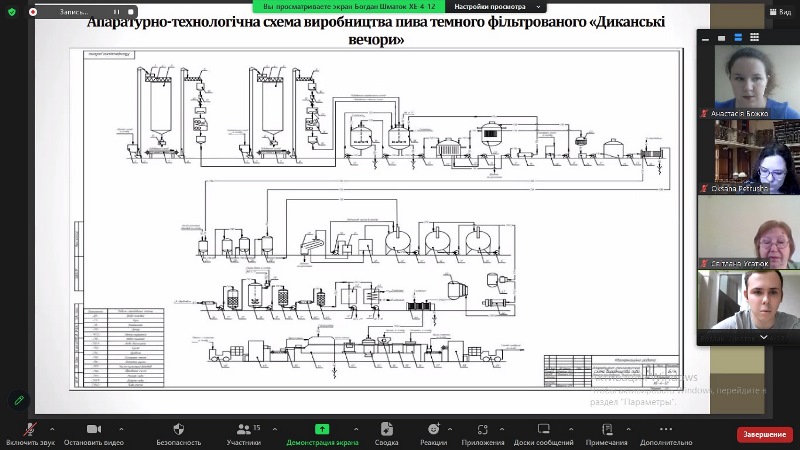Open Реакции emoji reactions icon
Viewport: 800px width, 450px height.
coord(434,429)
